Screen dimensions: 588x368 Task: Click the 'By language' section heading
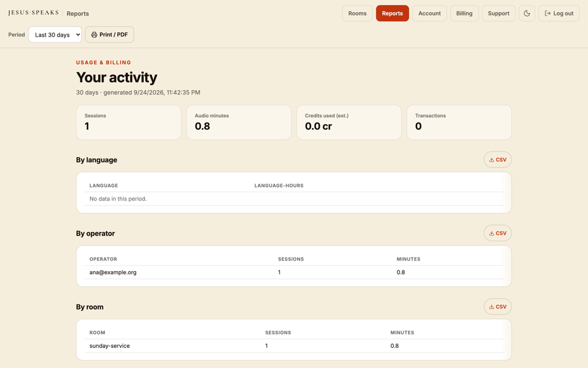96,160
